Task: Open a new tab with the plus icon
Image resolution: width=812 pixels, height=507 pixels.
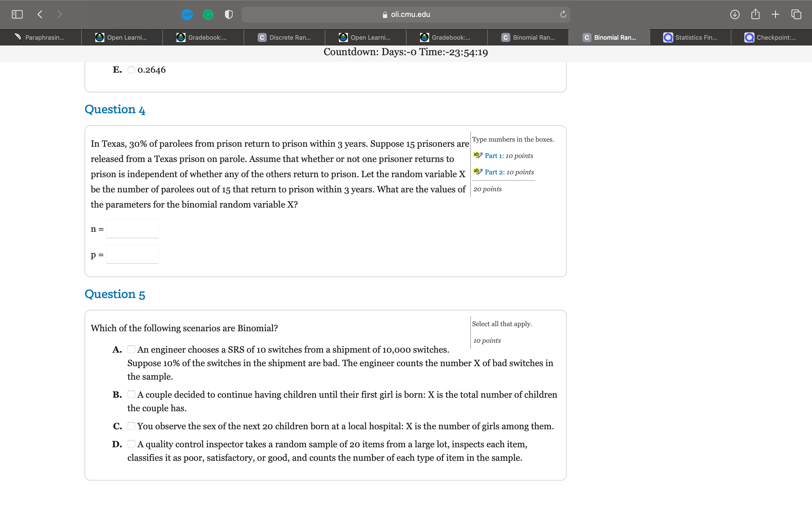Action: 776,14
